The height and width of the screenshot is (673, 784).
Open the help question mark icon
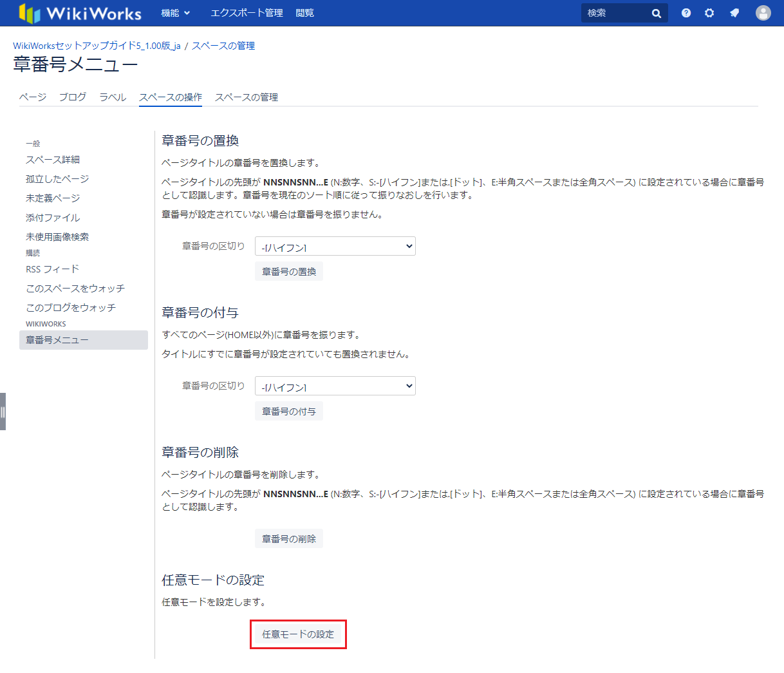[x=686, y=13]
